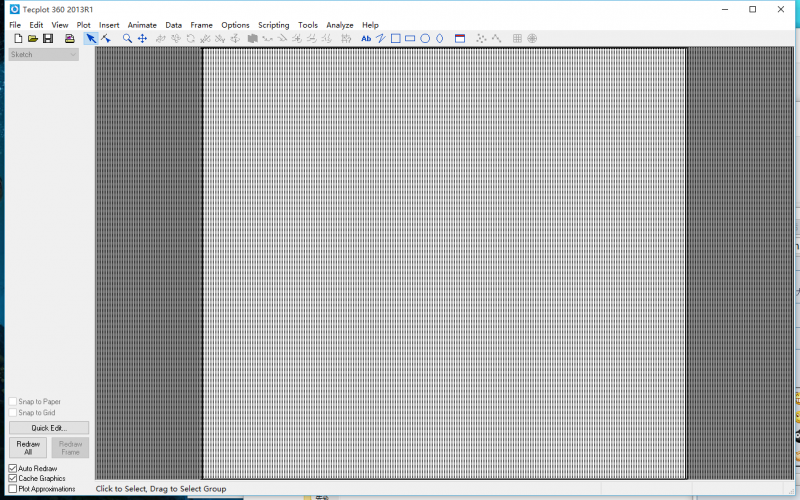
Task: Open the Sketch plot type dropdown
Action: point(44,55)
